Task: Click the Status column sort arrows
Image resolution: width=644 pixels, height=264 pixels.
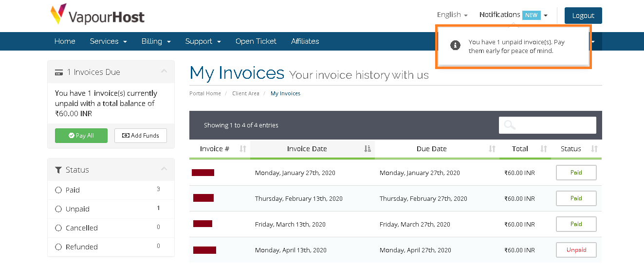Action: [594, 149]
